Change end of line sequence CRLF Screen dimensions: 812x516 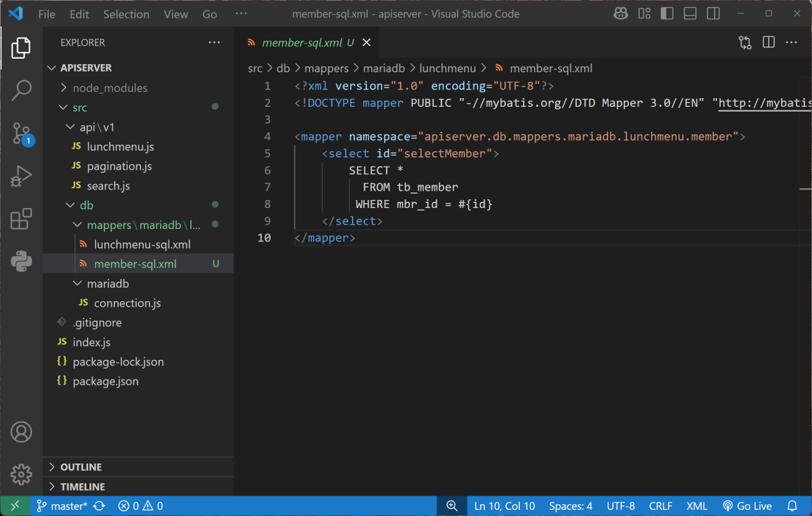click(661, 506)
